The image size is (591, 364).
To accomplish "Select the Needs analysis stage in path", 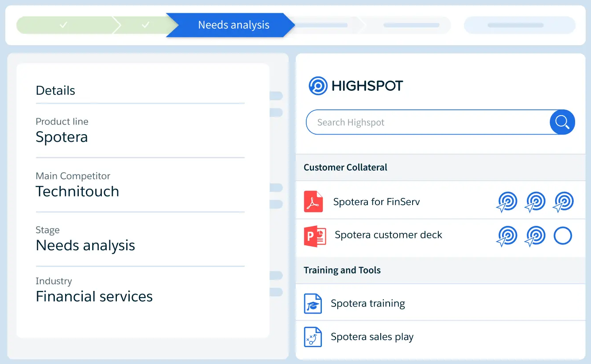I will click(x=231, y=25).
